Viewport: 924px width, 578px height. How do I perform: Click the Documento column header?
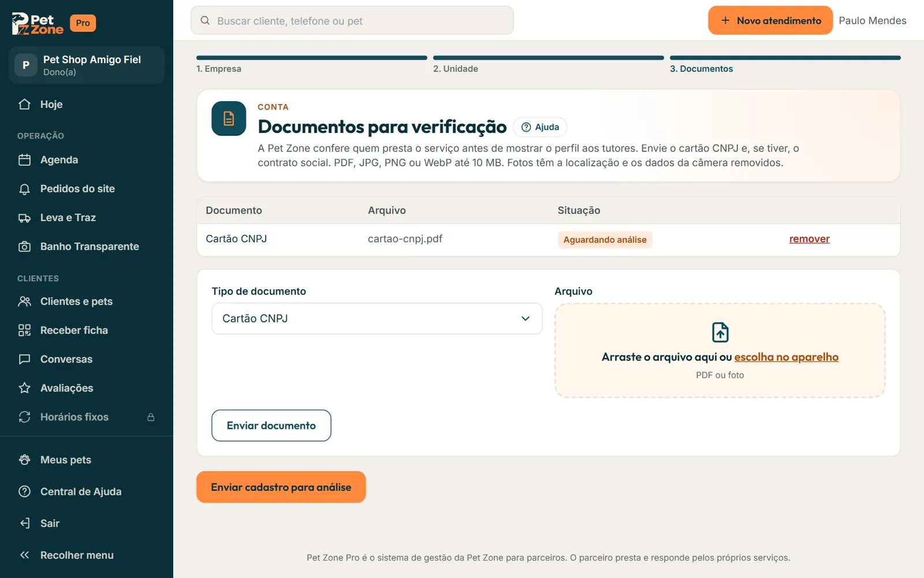(x=234, y=210)
